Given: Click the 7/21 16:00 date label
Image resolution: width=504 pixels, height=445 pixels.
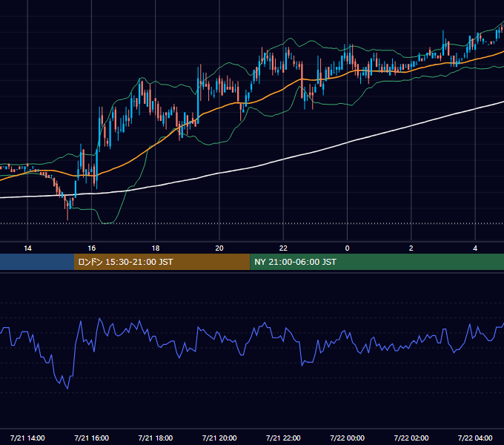Looking at the screenshot, I should [92, 438].
